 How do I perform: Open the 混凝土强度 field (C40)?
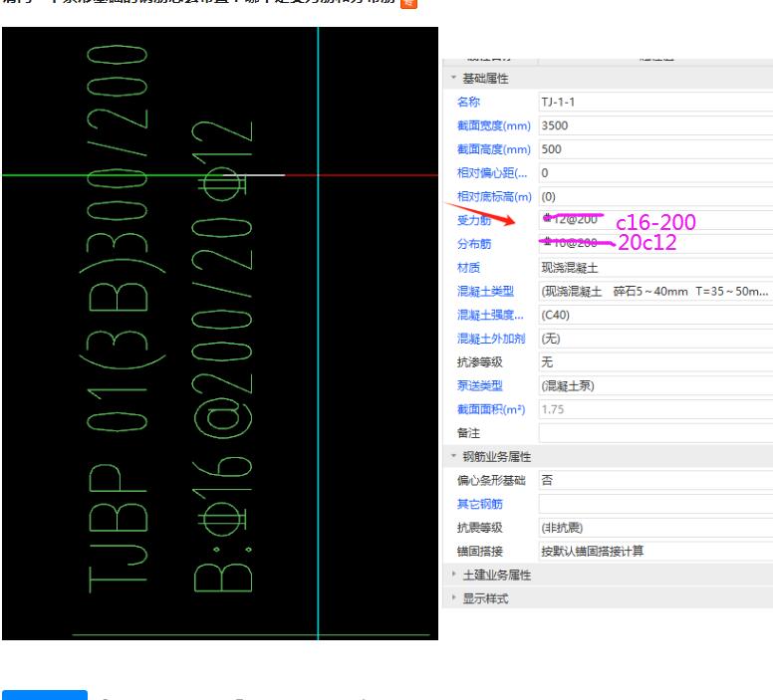click(x=655, y=315)
